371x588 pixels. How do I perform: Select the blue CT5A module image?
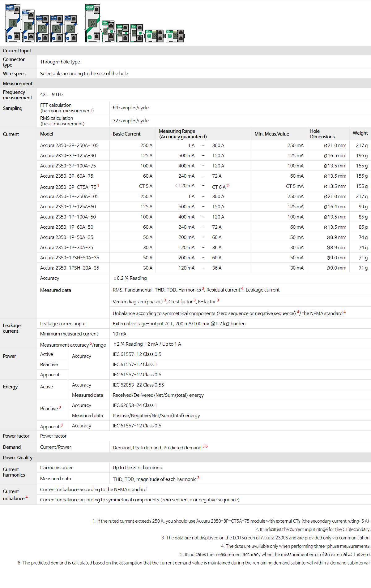[x=71, y=29]
